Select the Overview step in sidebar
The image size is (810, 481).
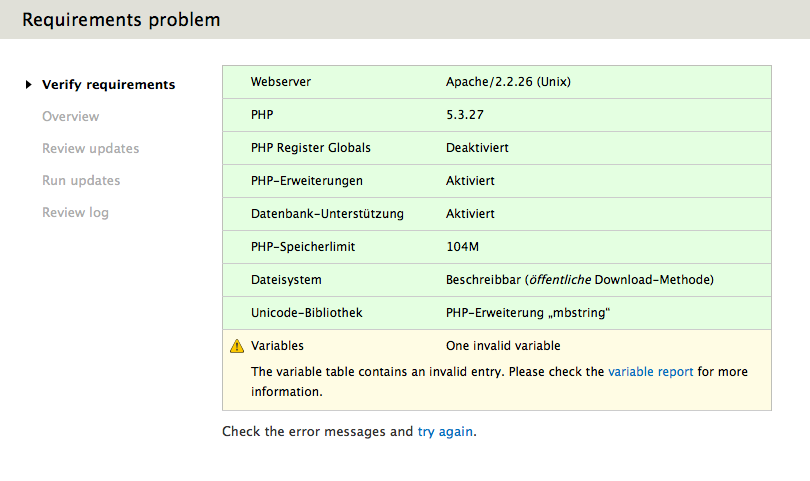pyautogui.click(x=70, y=117)
